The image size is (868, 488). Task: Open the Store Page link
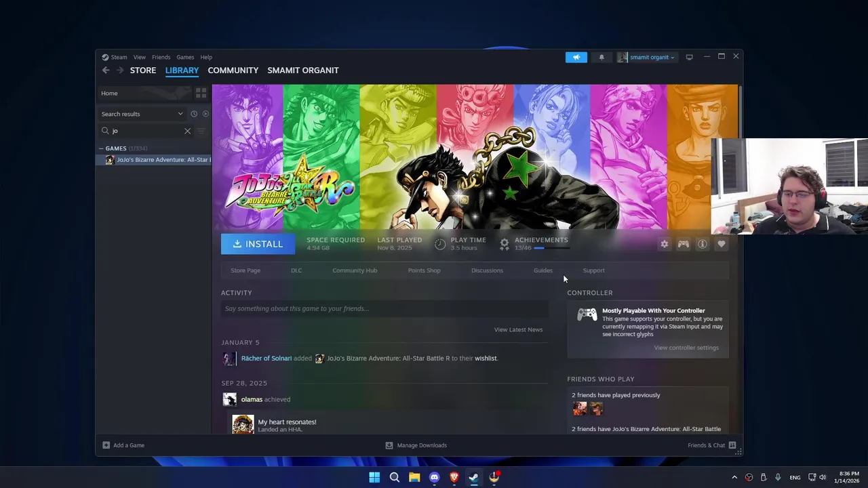pyautogui.click(x=245, y=270)
